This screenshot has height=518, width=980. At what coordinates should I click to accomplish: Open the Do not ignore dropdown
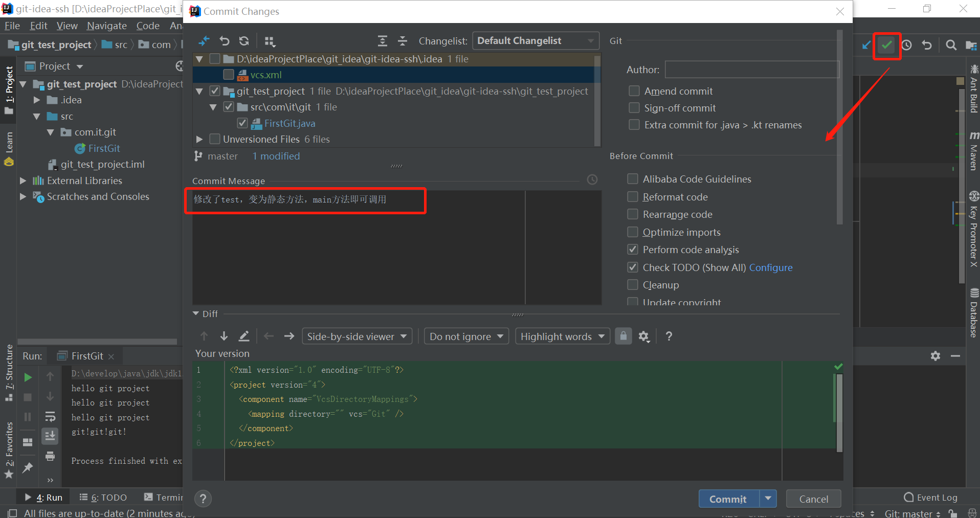click(466, 336)
